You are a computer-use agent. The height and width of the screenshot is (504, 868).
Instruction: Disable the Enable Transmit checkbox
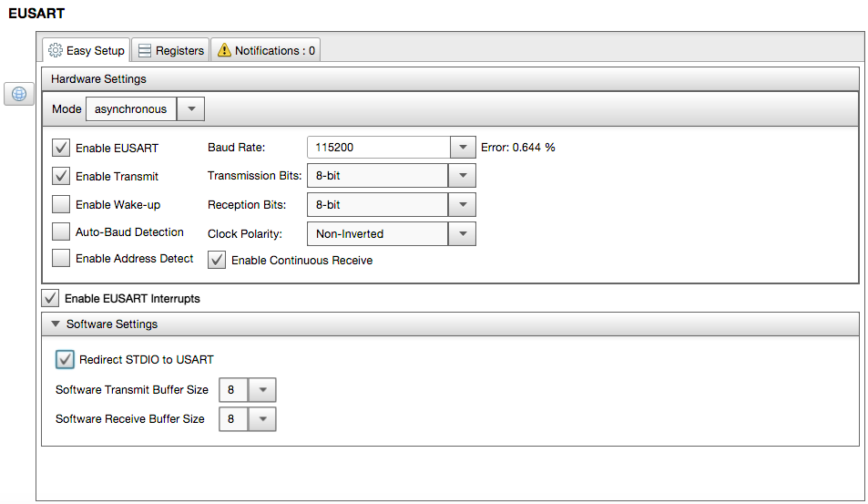click(x=61, y=176)
